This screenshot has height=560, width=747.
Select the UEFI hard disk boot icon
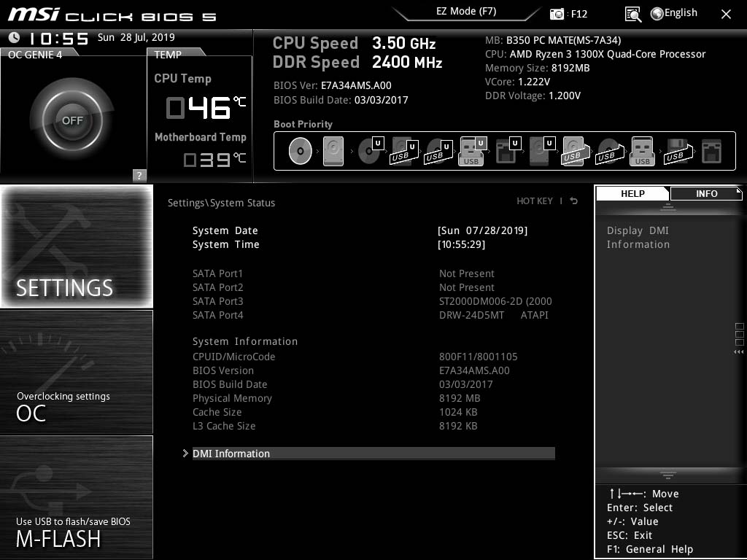(x=542, y=151)
